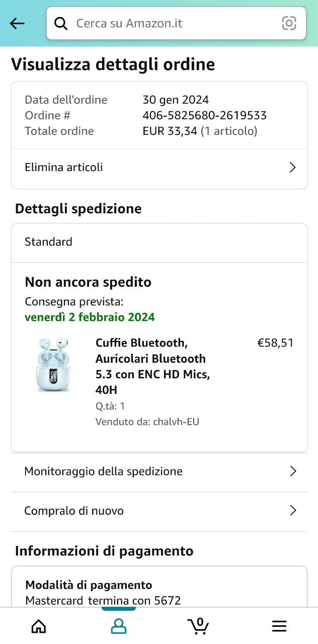This screenshot has height=644, width=318.
Task: Tap the Mastercard payment method row
Action: 103,600
